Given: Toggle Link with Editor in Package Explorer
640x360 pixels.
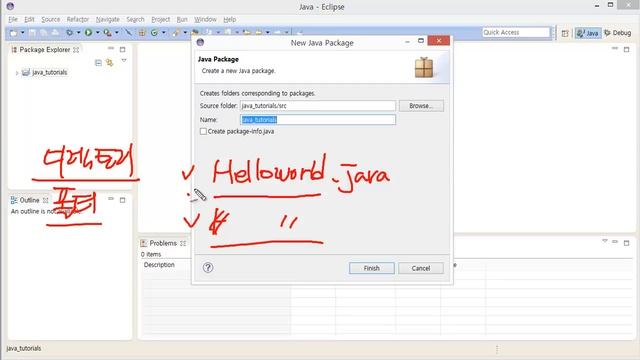Looking at the screenshot, I should pyautogui.click(x=109, y=62).
